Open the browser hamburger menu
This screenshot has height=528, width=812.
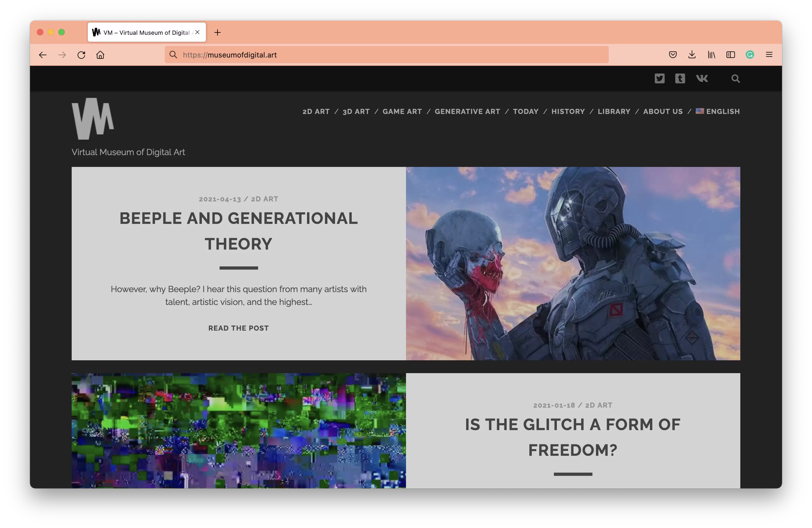[769, 55]
